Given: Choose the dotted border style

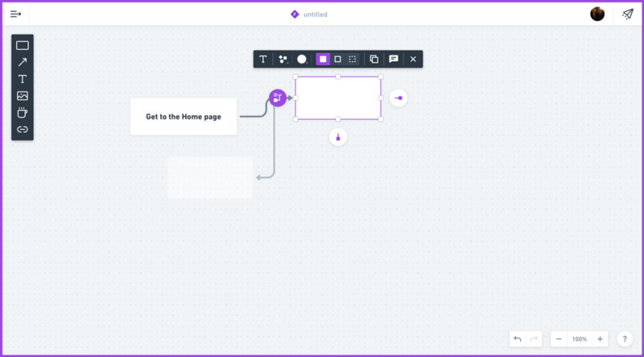Looking at the screenshot, I should [x=353, y=59].
